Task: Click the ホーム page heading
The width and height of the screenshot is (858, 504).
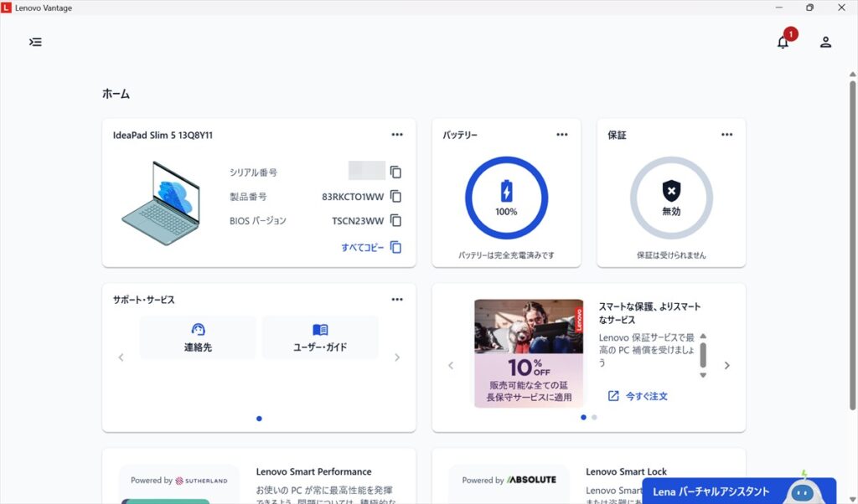Action: (x=116, y=94)
